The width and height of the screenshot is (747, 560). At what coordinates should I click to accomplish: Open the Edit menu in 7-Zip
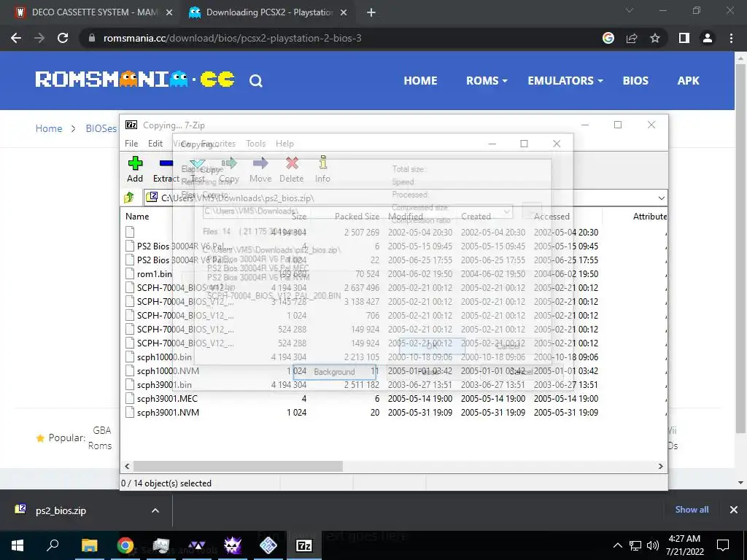[x=155, y=144]
